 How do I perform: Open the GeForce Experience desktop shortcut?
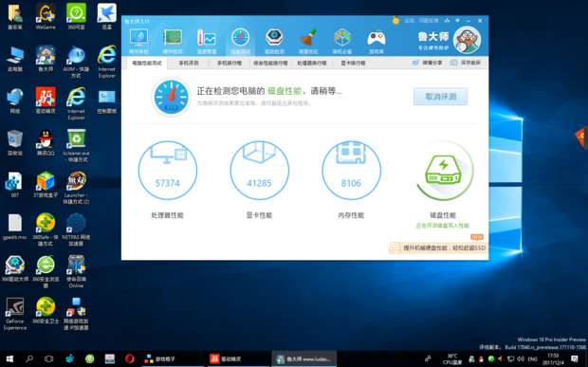point(15,314)
